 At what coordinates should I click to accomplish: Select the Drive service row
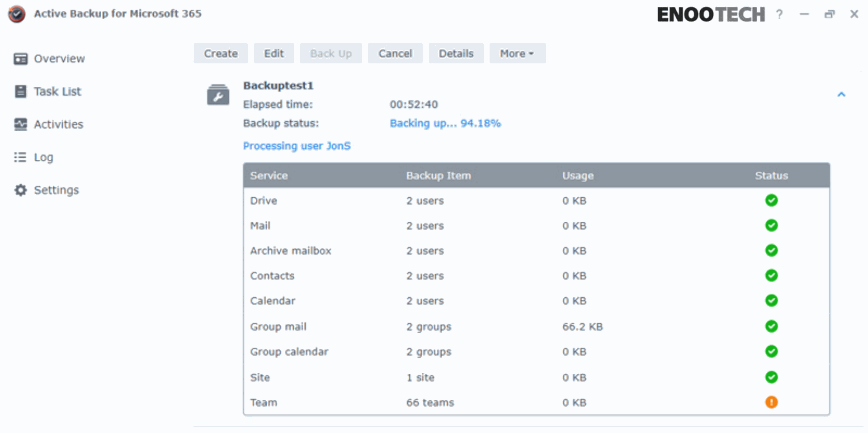click(537, 200)
